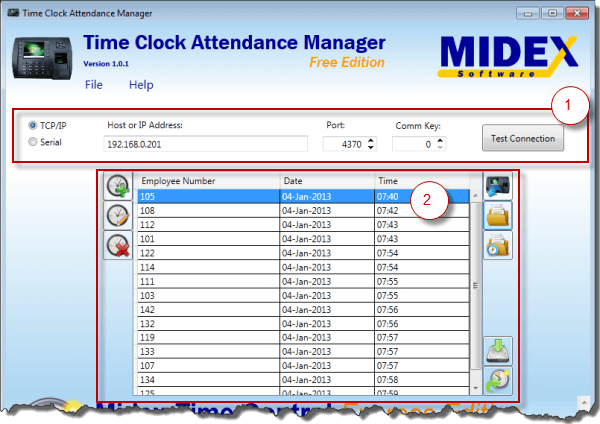Select the row for employee 101

(303, 239)
